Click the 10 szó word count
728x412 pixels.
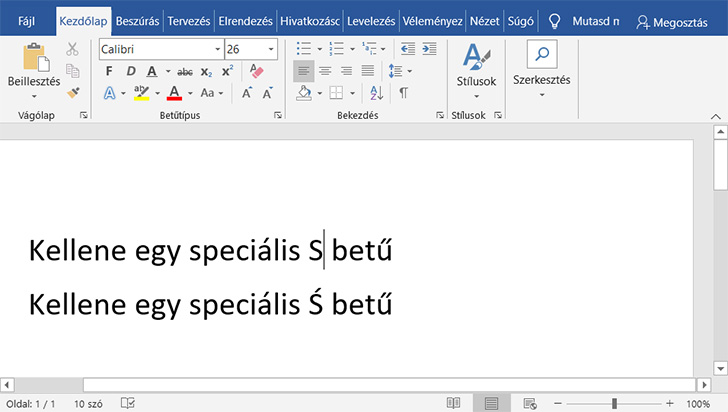coord(87,402)
